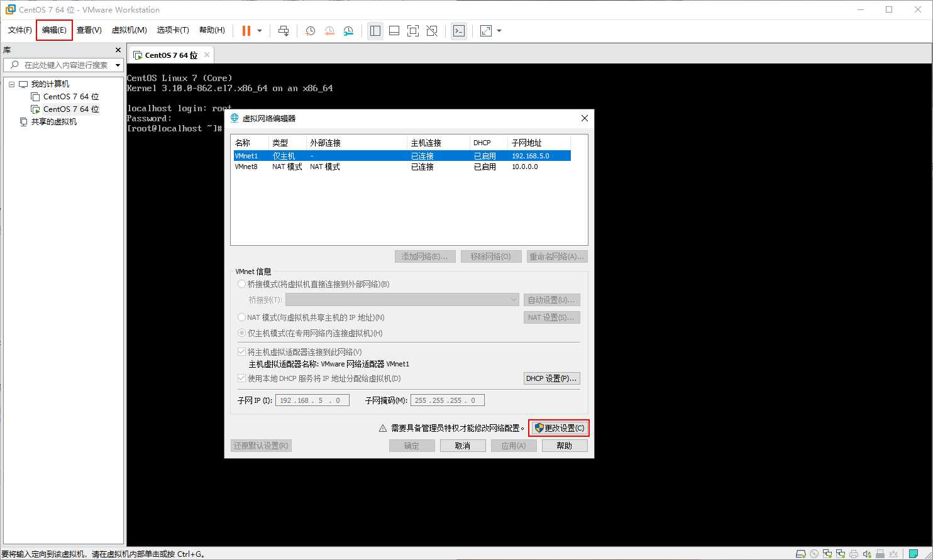Close the Virtual Network Editor dialog

tap(585, 118)
